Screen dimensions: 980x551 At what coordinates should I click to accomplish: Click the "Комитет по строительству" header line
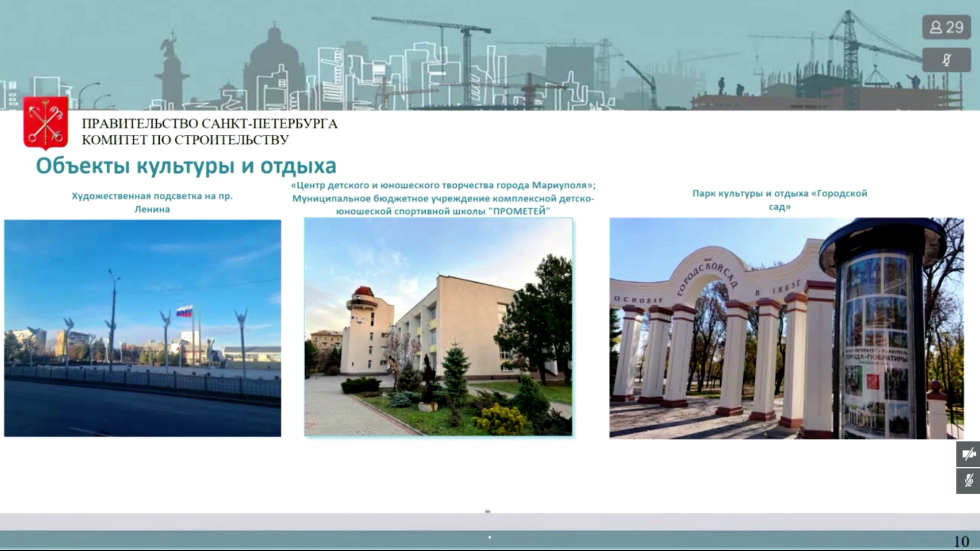tap(185, 140)
